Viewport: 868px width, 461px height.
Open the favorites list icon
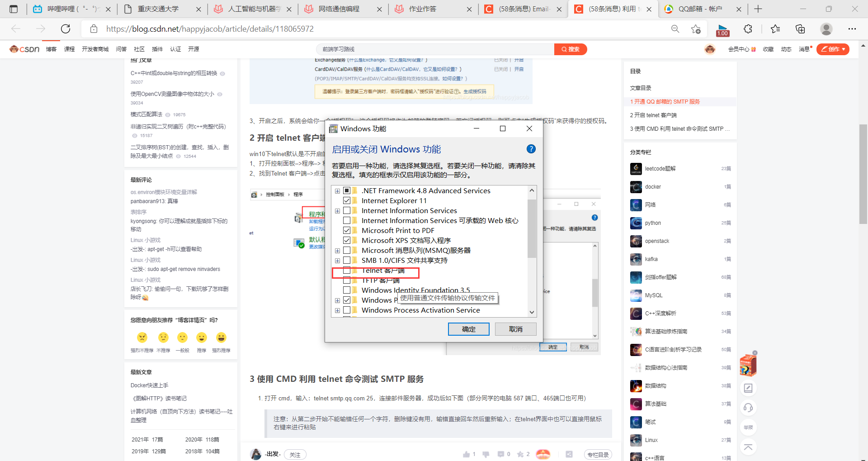point(775,29)
